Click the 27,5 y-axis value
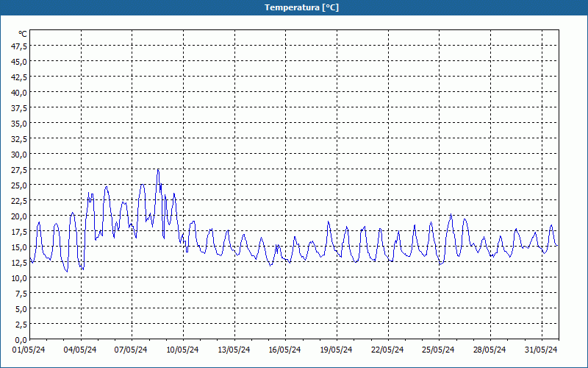 20,170
